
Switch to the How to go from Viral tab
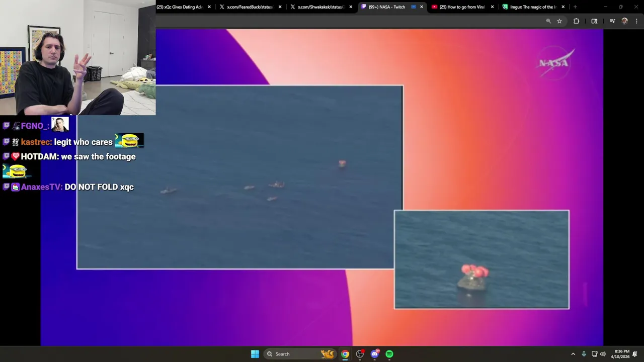(x=462, y=7)
